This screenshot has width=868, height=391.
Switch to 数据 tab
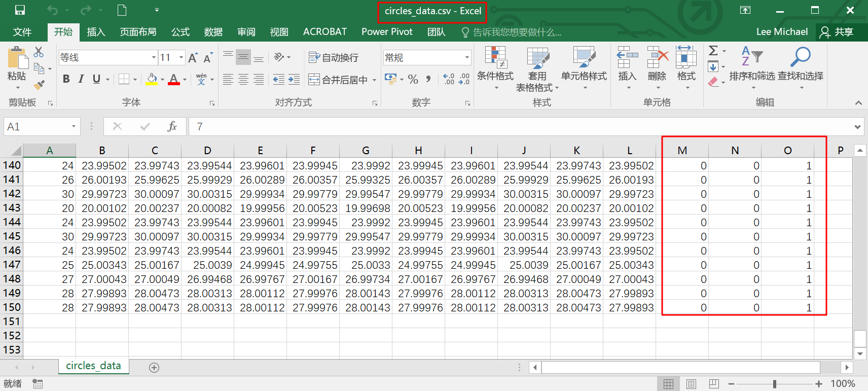(213, 32)
